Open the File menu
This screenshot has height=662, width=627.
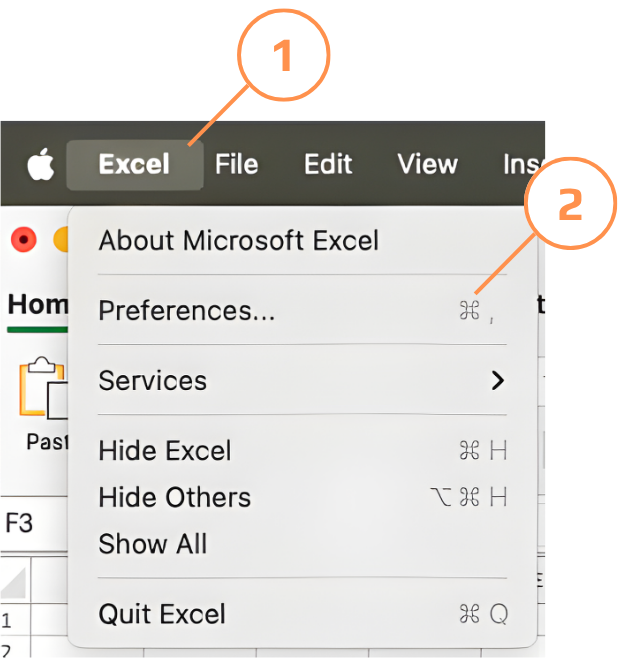tap(236, 165)
